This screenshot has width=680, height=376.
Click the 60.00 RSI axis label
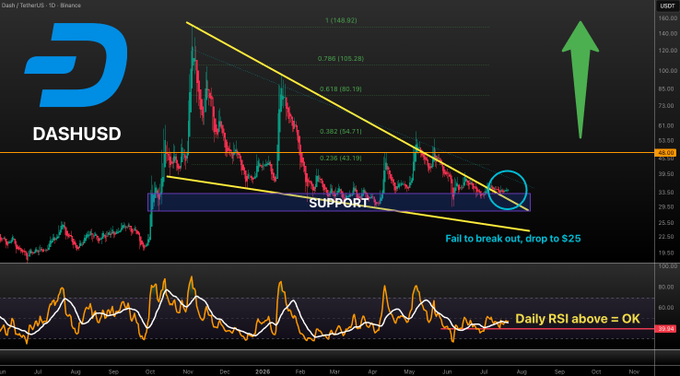click(x=667, y=308)
